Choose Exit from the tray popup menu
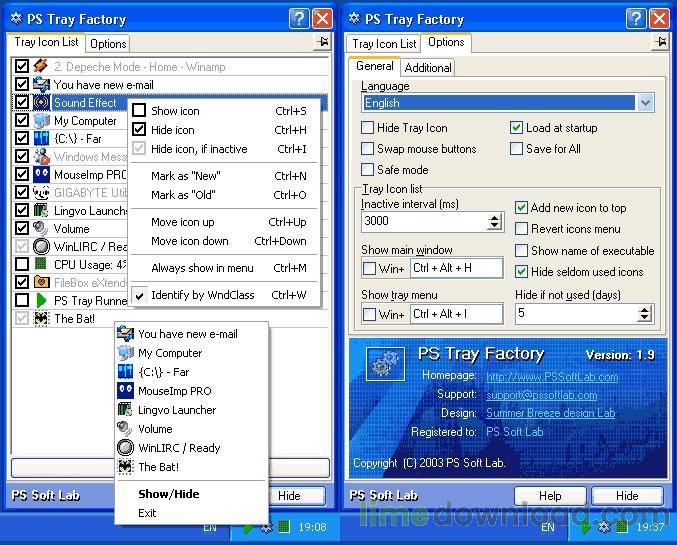Screen dimensions: 677x545 tap(148, 513)
